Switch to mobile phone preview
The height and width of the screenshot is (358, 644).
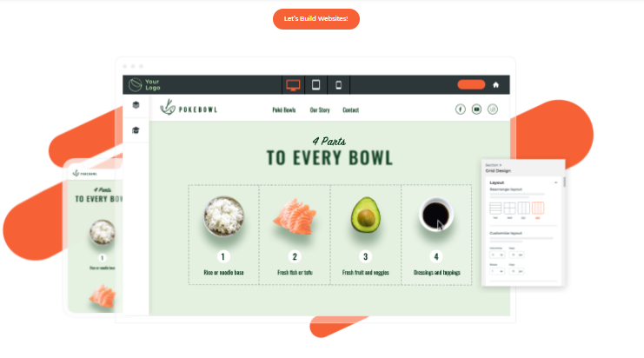(338, 85)
